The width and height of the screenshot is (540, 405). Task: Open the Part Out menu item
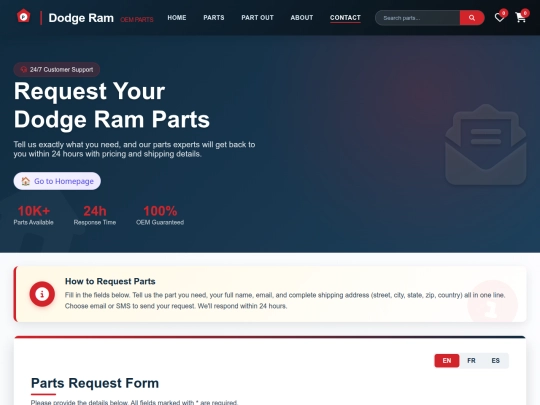257,18
